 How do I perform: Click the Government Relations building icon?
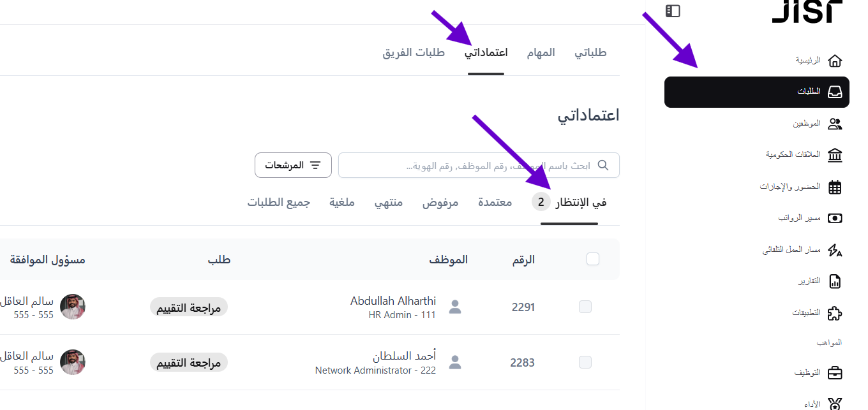834,155
